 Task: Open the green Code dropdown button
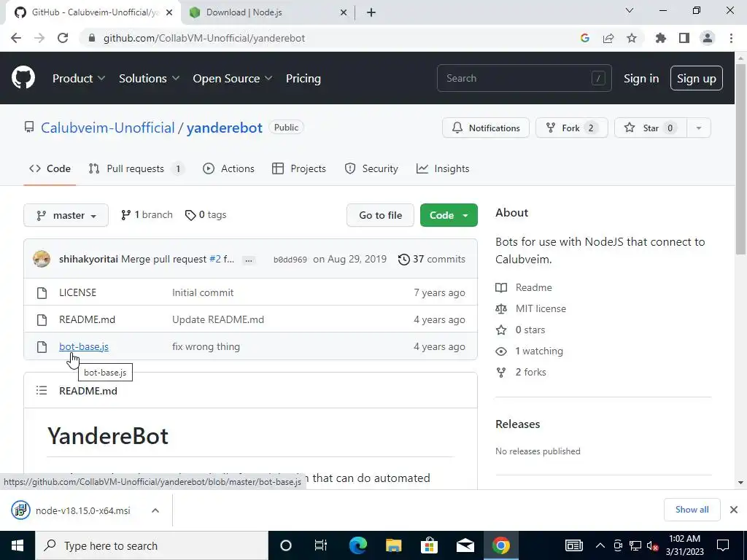pos(449,215)
